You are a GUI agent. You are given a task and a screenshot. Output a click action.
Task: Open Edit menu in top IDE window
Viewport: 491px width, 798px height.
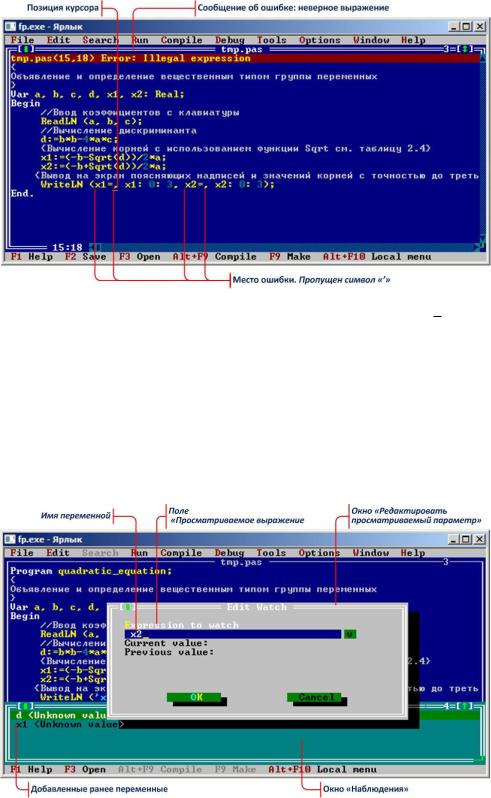click(x=58, y=40)
